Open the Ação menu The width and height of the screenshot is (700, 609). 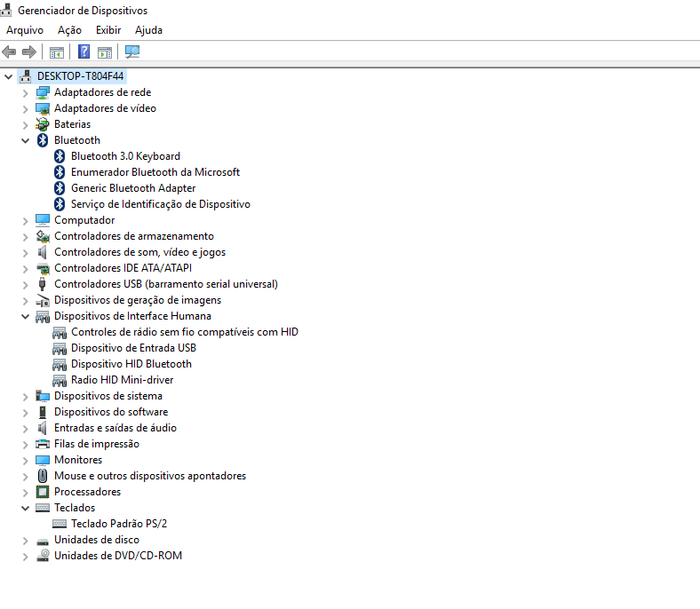(x=69, y=30)
